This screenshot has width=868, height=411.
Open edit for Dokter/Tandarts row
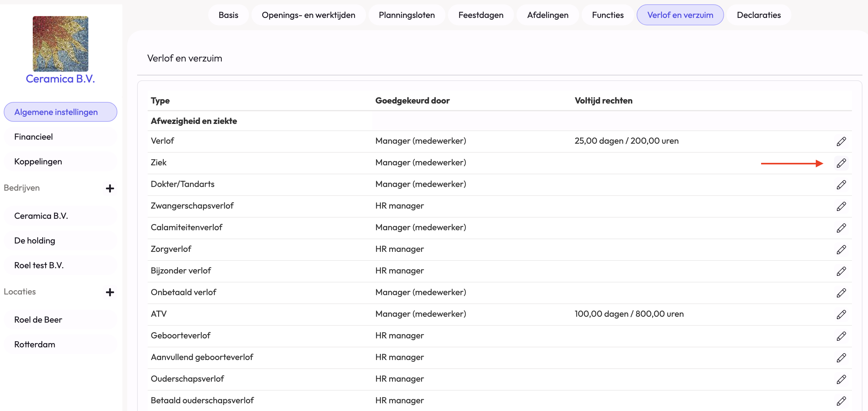[x=841, y=184]
